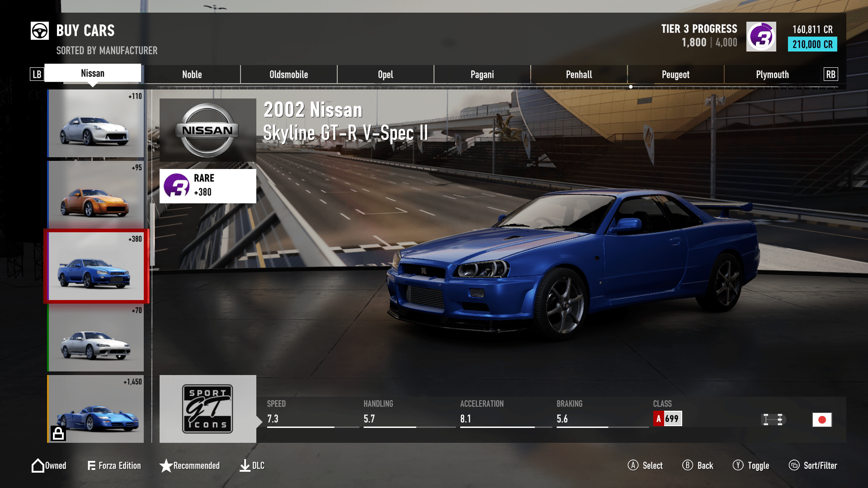Select the locked blue race car thumbnail +1,450

[x=95, y=409]
